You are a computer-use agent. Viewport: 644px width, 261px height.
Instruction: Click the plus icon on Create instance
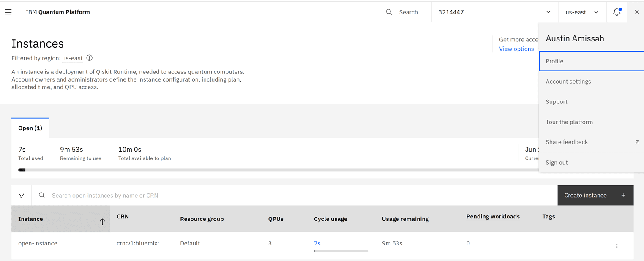pos(623,195)
